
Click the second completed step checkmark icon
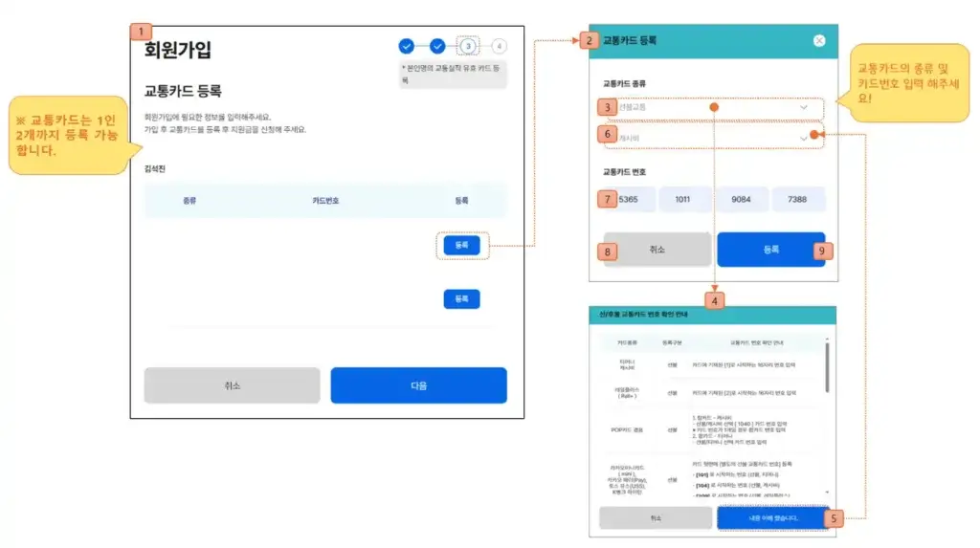pyautogui.click(x=437, y=46)
